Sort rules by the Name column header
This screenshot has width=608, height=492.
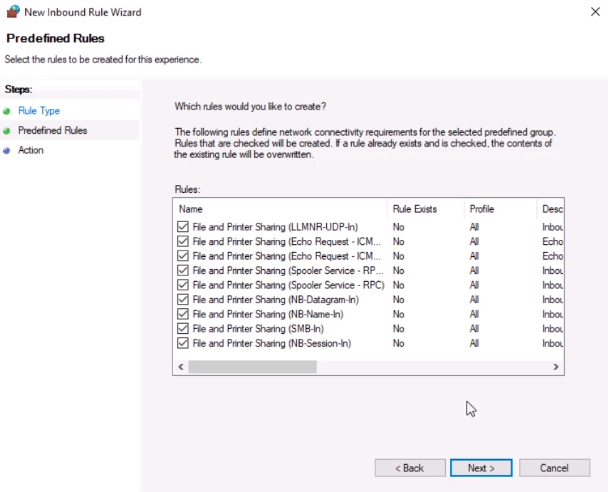point(280,209)
